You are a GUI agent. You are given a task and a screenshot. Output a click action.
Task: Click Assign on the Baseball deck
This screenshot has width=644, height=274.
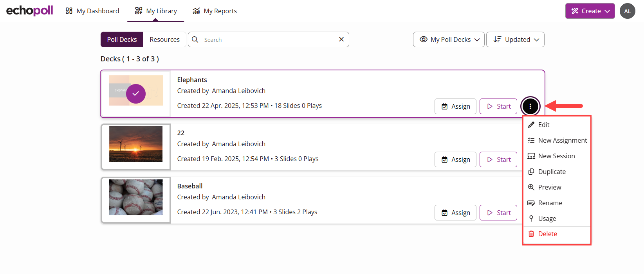point(455,213)
